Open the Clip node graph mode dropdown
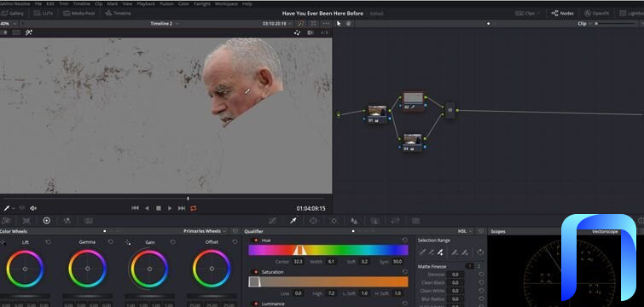Viewport: 644px width, 307px height. 585,24
